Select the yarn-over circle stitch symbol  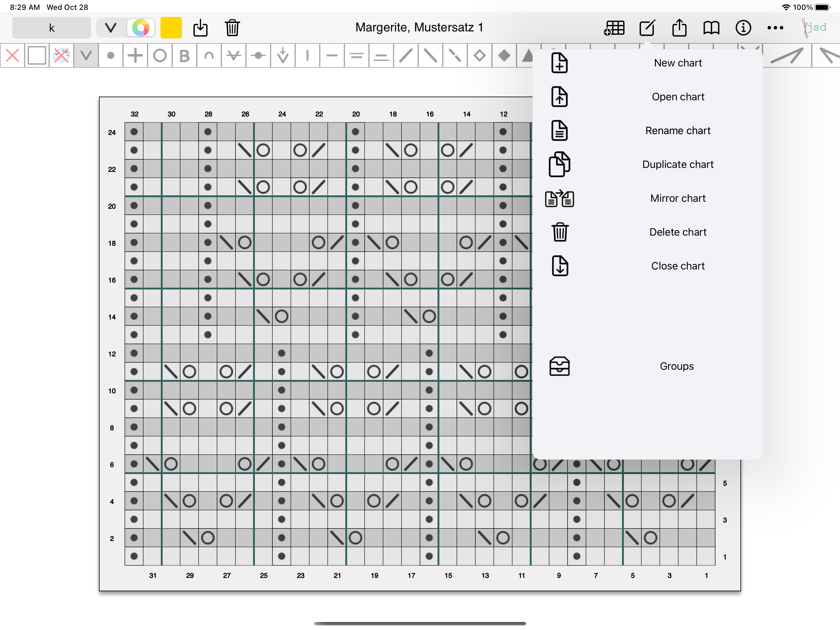coord(160,56)
